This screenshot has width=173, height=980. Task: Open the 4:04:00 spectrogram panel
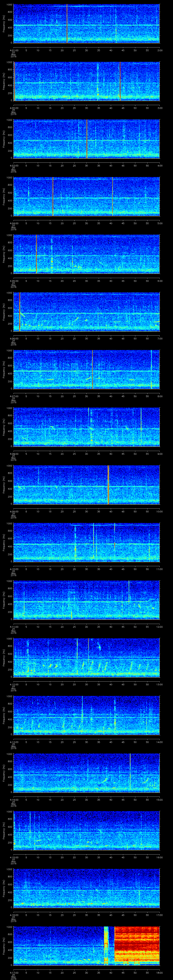click(x=87, y=197)
